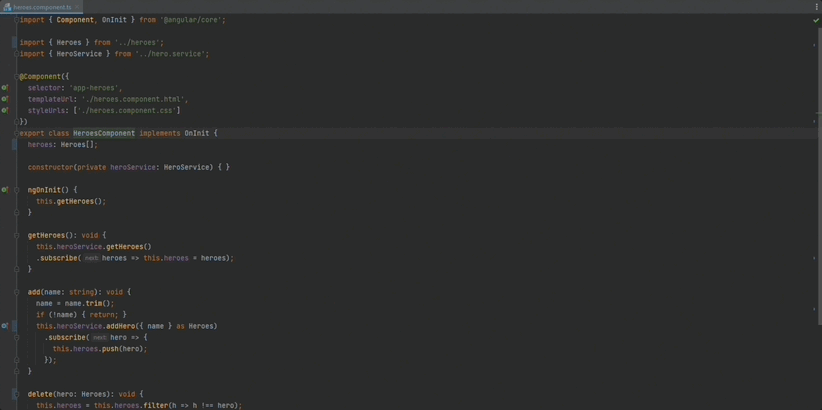Click 'delete(hero: Heroes): void' method signature
Screen dimensions: 822x410
81,394
